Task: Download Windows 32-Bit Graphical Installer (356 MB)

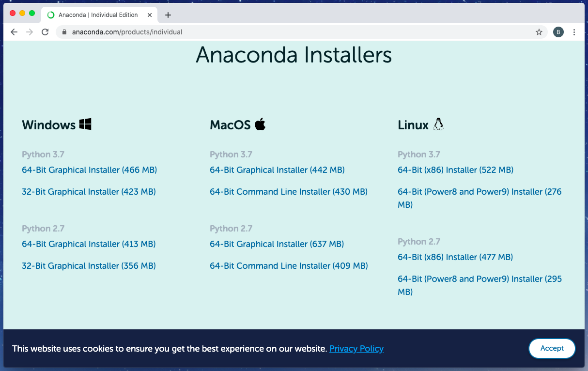Action: pos(89,266)
